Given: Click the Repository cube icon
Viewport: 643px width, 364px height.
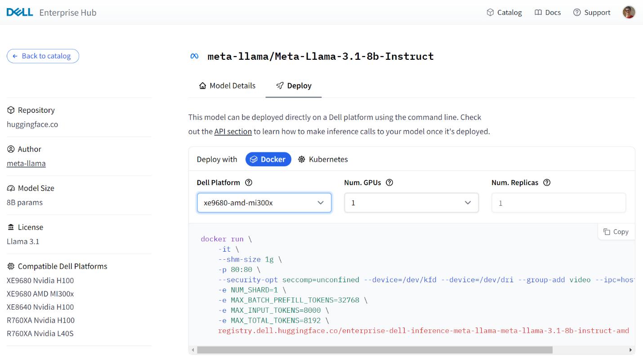Looking at the screenshot, I should (x=11, y=110).
